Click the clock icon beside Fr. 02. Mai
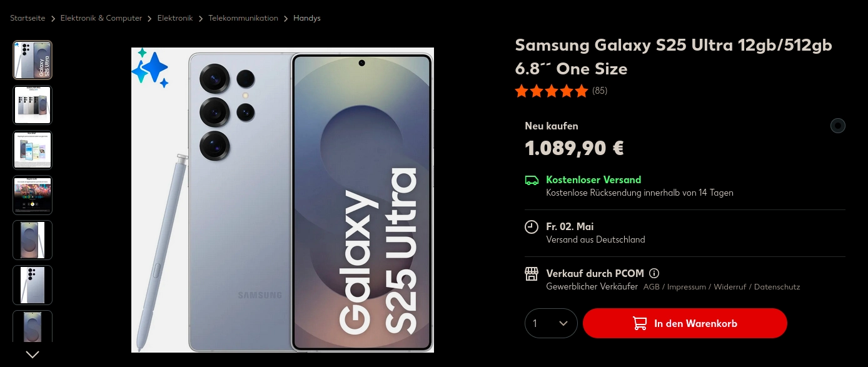Screen dimensions: 868x367 532,227
